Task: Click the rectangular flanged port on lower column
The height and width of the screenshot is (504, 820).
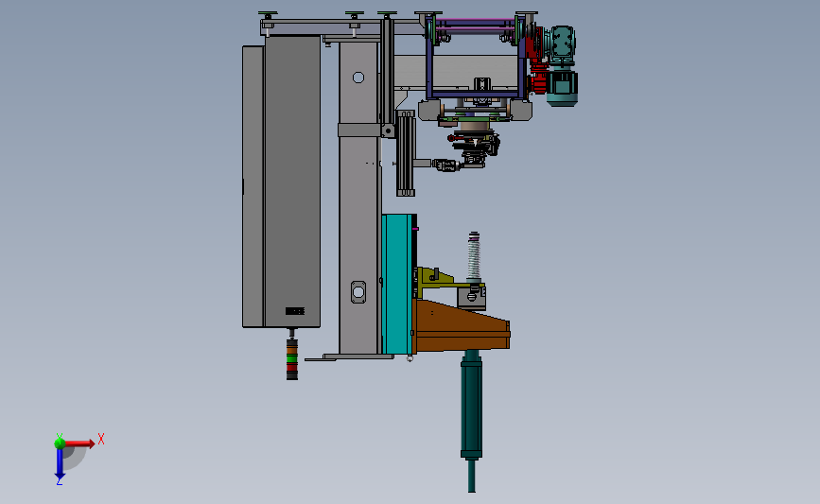Action: click(358, 292)
